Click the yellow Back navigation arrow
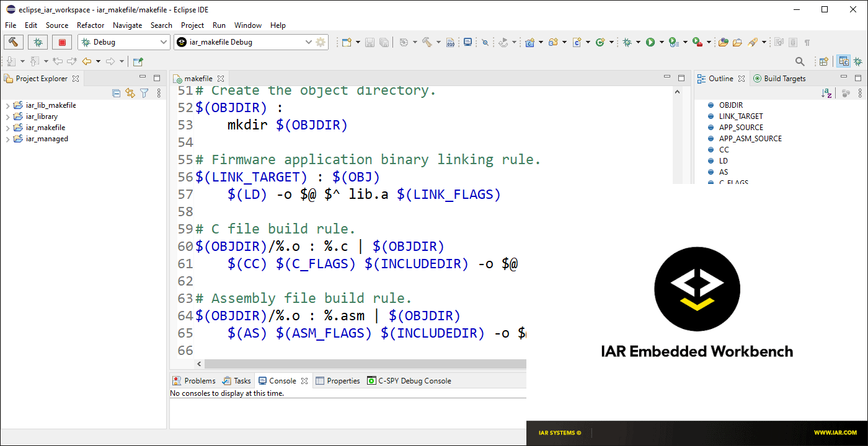Viewport: 868px width, 446px height. pyautogui.click(x=87, y=61)
